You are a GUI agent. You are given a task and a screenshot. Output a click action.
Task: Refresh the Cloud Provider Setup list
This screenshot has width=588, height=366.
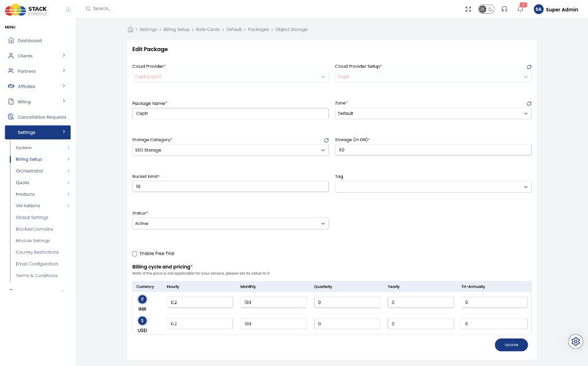click(529, 67)
